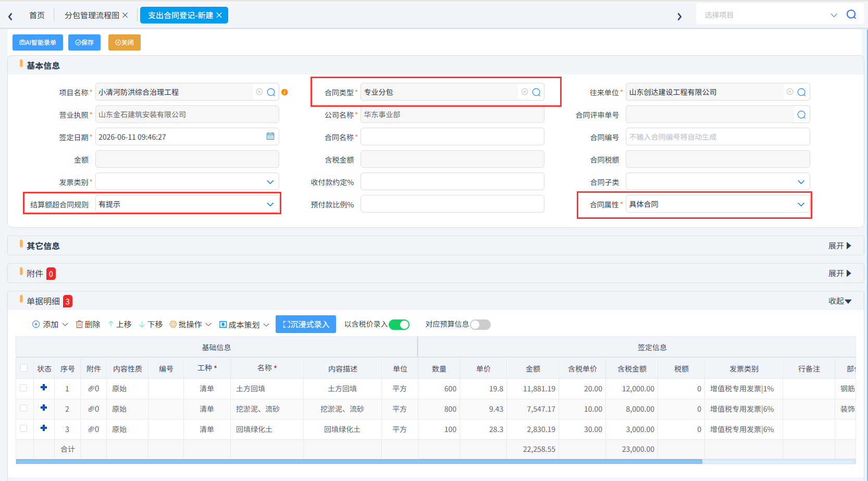Open the 结算额超合同规则 dropdown
The image size is (868, 481).
coord(187,204)
